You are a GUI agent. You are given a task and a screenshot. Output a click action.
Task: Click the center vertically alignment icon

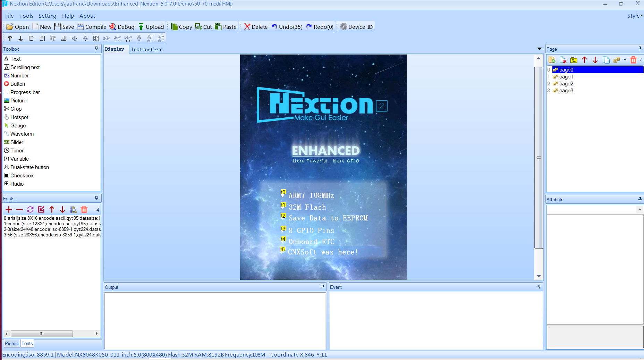point(85,39)
